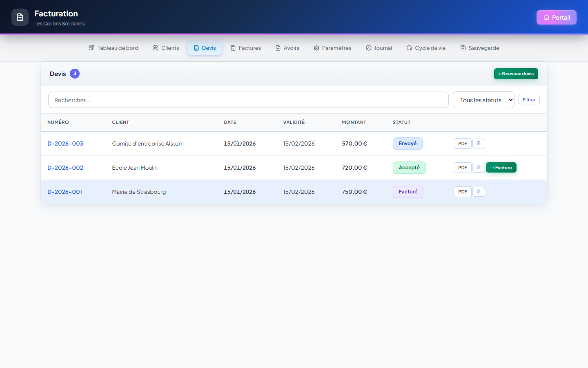
Task: Open the Avoirs tab
Action: [x=287, y=48]
